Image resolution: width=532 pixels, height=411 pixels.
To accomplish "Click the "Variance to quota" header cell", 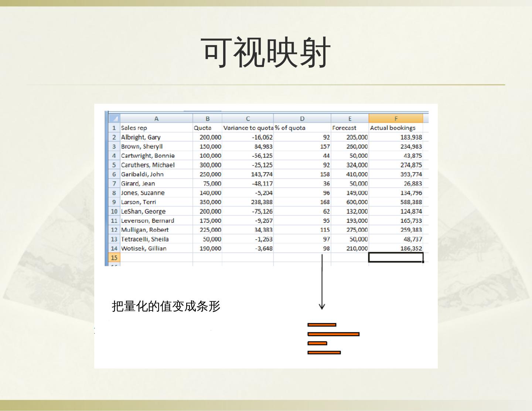I will (x=248, y=128).
